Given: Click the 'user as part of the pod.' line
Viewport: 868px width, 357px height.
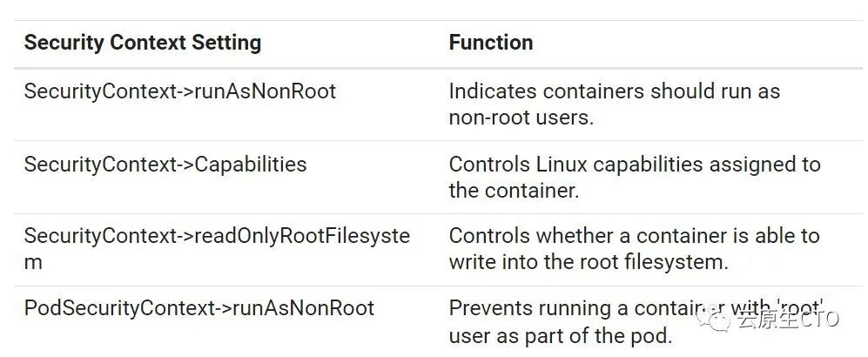Looking at the screenshot, I should point(560,334).
